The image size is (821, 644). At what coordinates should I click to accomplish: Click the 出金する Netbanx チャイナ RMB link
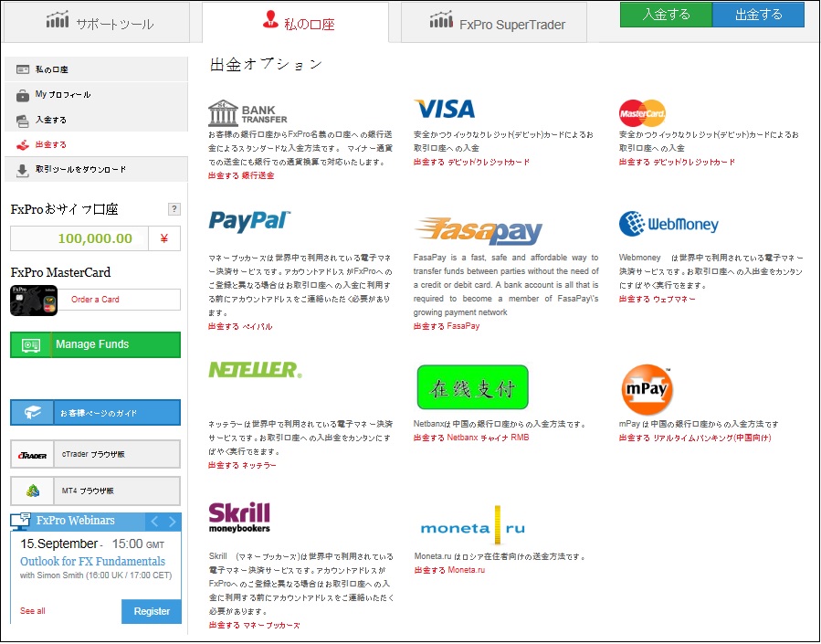[x=471, y=438]
